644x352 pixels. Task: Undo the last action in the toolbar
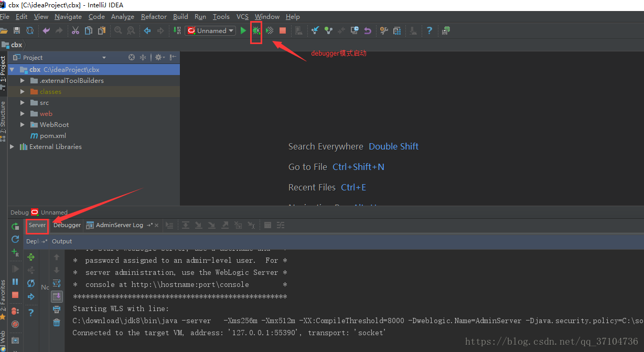[46, 30]
